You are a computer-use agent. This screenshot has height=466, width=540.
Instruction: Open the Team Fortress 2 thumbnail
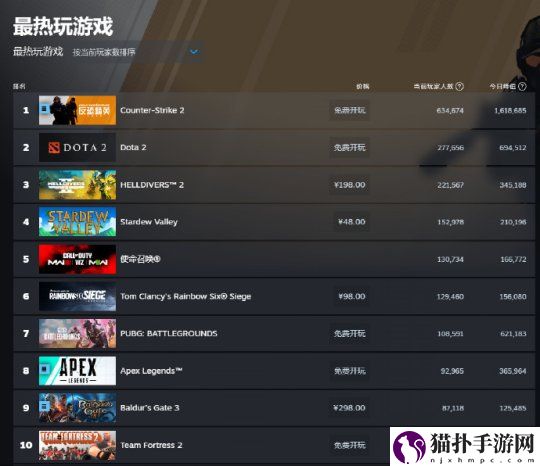click(x=77, y=445)
